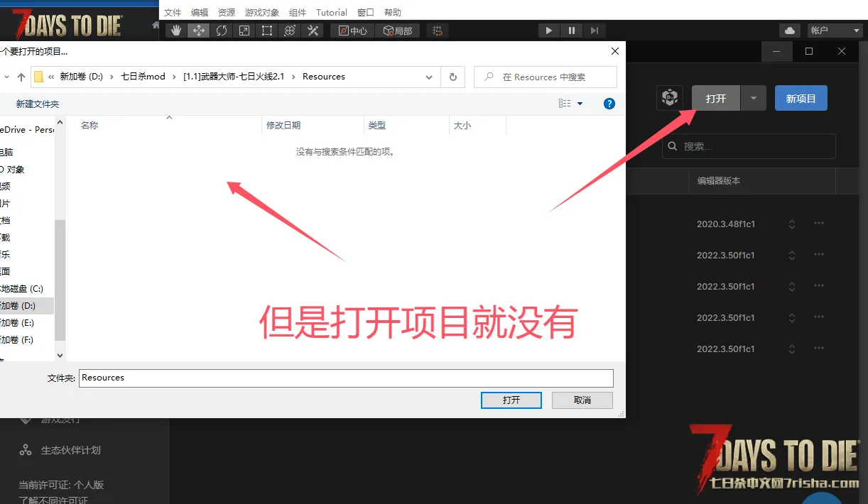Toggle pivot mode 中心 button
Viewport: 868px width, 504px height.
[x=352, y=31]
